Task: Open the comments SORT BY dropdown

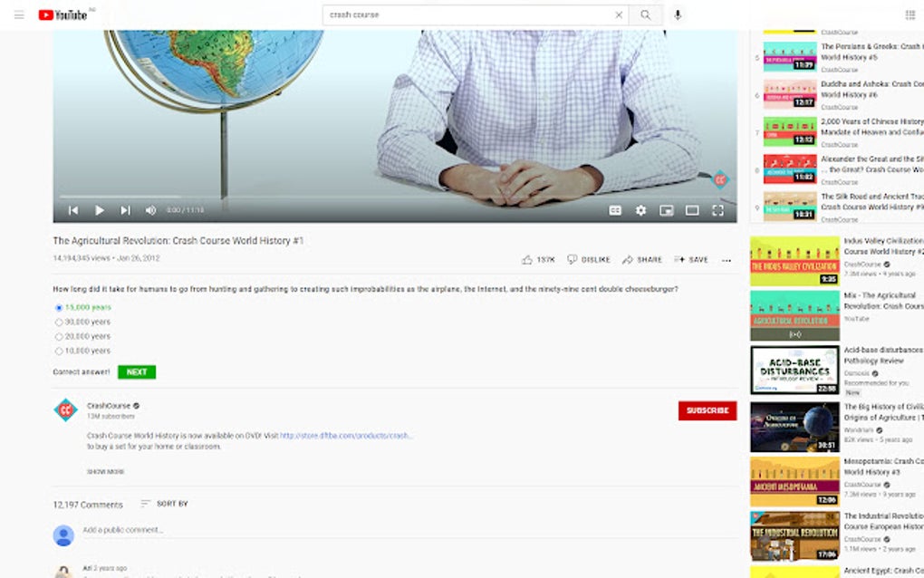Action: click(164, 504)
